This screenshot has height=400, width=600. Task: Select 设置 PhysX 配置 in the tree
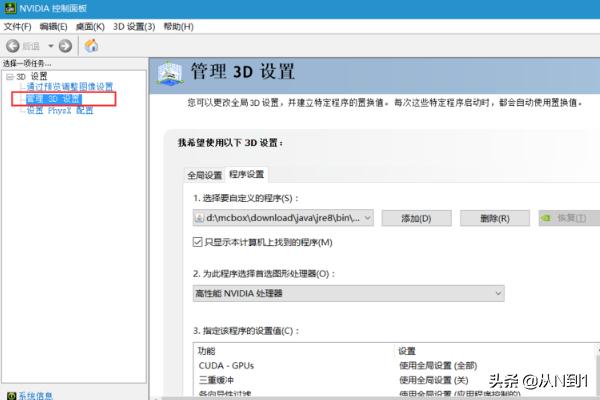pyautogui.click(x=60, y=111)
